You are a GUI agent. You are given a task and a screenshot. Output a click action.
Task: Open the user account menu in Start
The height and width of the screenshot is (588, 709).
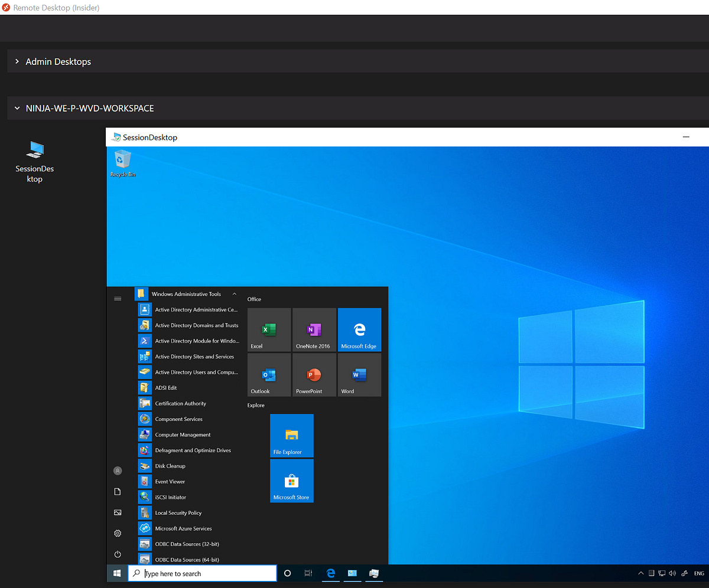pyautogui.click(x=118, y=471)
